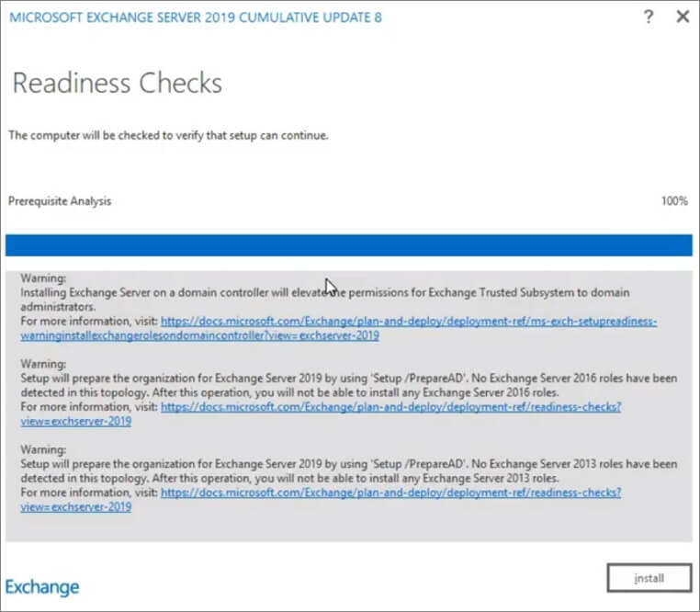Click "The computer will be checked" description text
700x612 pixels.
[168, 135]
